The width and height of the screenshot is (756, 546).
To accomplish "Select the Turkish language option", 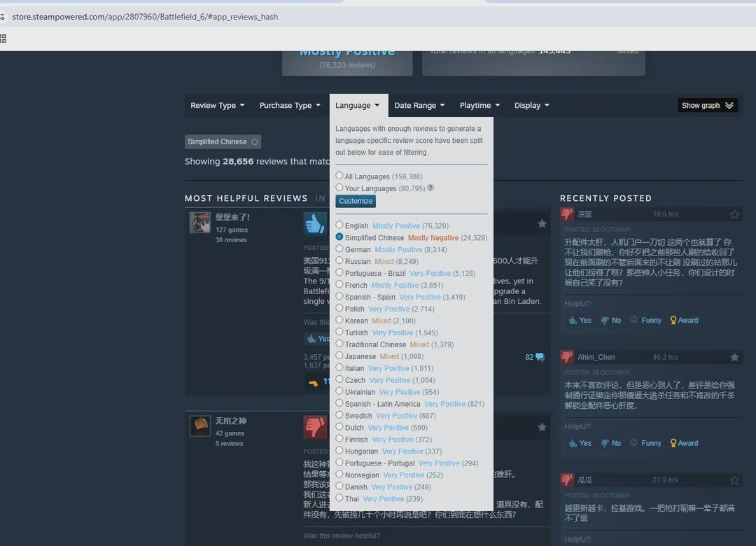I will tap(339, 332).
